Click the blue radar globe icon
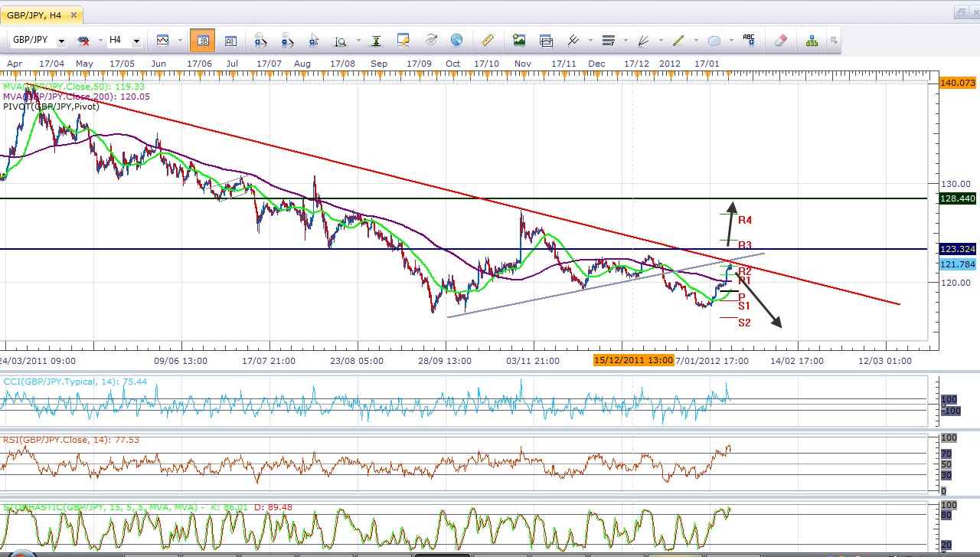Viewport: 980px width, 557px height. [456, 40]
